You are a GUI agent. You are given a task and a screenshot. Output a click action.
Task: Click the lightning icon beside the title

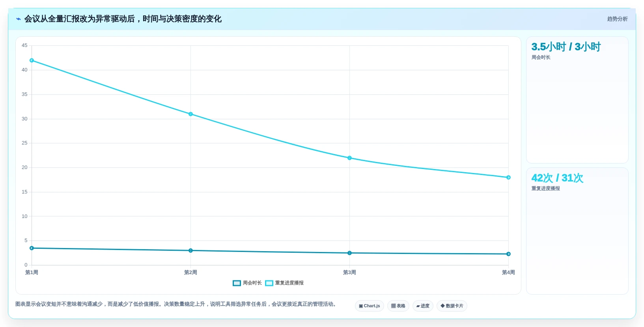coord(19,19)
